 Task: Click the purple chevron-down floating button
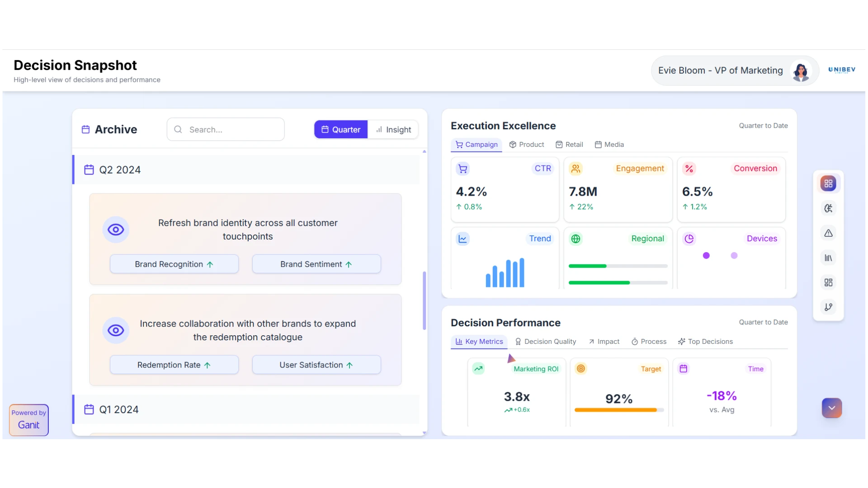point(831,408)
